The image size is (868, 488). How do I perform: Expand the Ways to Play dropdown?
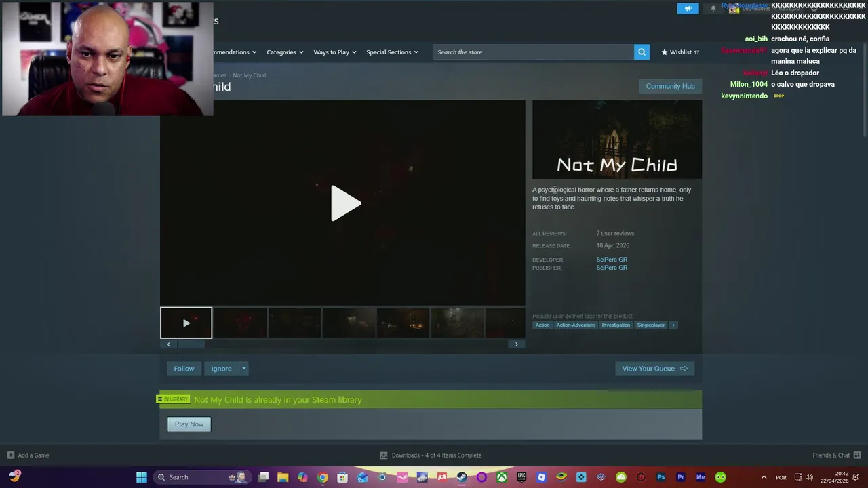point(335,52)
